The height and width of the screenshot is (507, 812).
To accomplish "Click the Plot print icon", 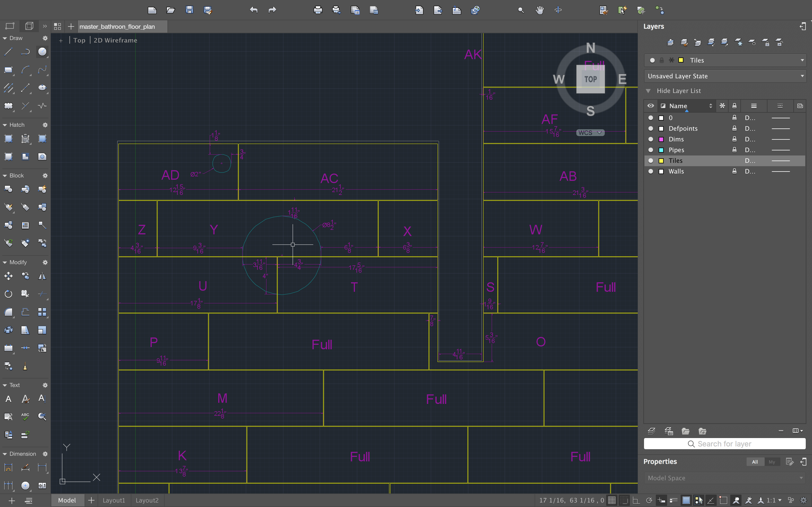I will click(318, 10).
